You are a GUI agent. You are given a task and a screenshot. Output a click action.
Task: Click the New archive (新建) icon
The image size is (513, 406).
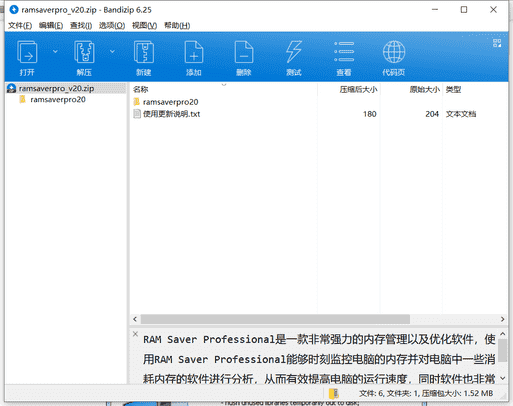144,52
